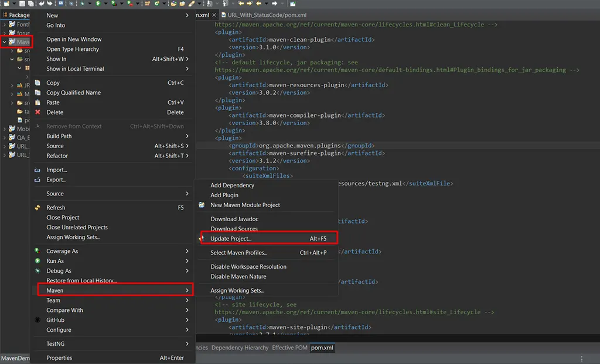
Task: Redo an edit with the Redo arrow icon
Action: coord(49,4)
